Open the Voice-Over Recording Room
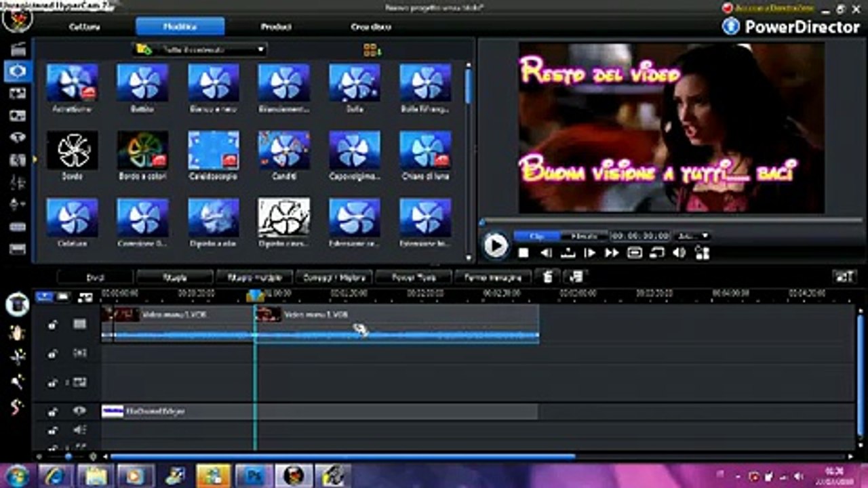Viewport: 868px width, 488px height. coord(18,204)
